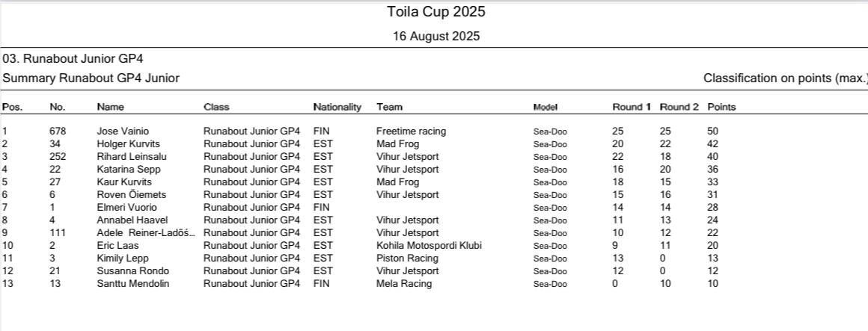The height and width of the screenshot is (331, 868).
Task: Click Kohila Motospordi Klubi team name
Action: point(429,245)
